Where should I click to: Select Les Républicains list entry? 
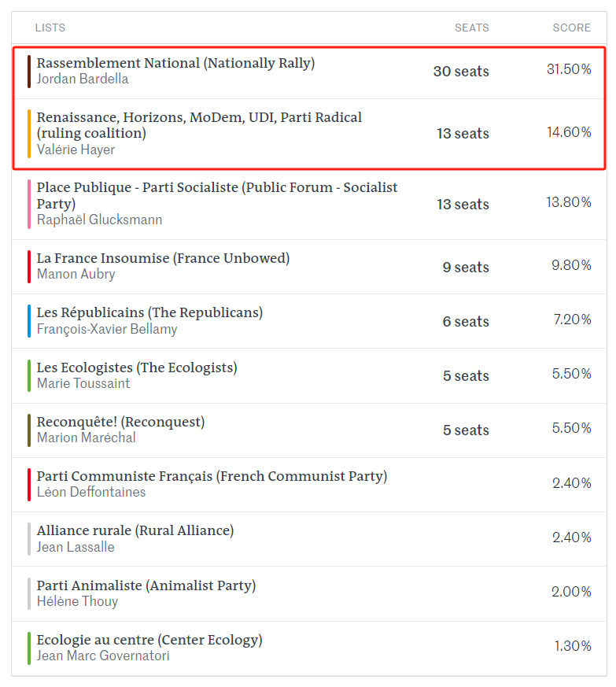[149, 312]
